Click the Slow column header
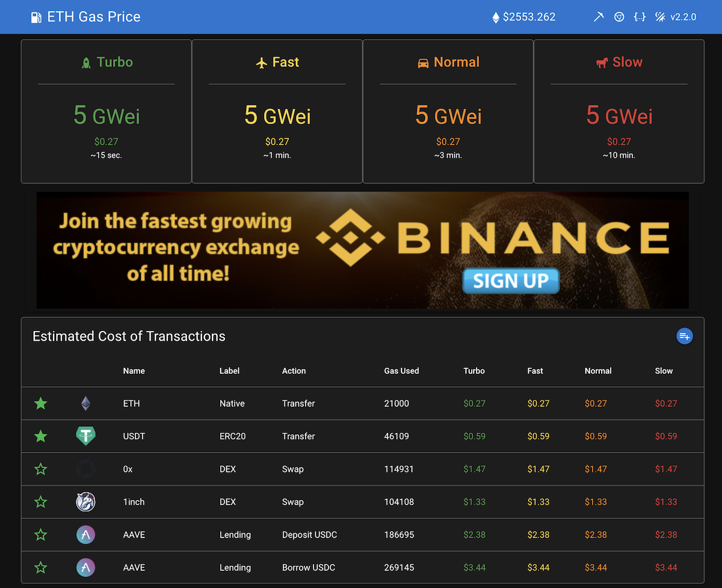Image resolution: width=722 pixels, height=588 pixels. click(664, 371)
